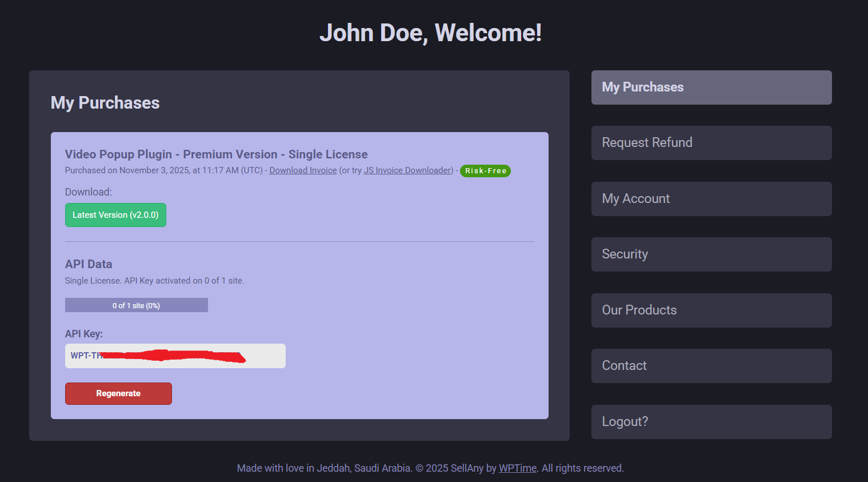Open the JS Invoice Downloader link
Viewport: 868px width, 482px height.
(x=408, y=170)
